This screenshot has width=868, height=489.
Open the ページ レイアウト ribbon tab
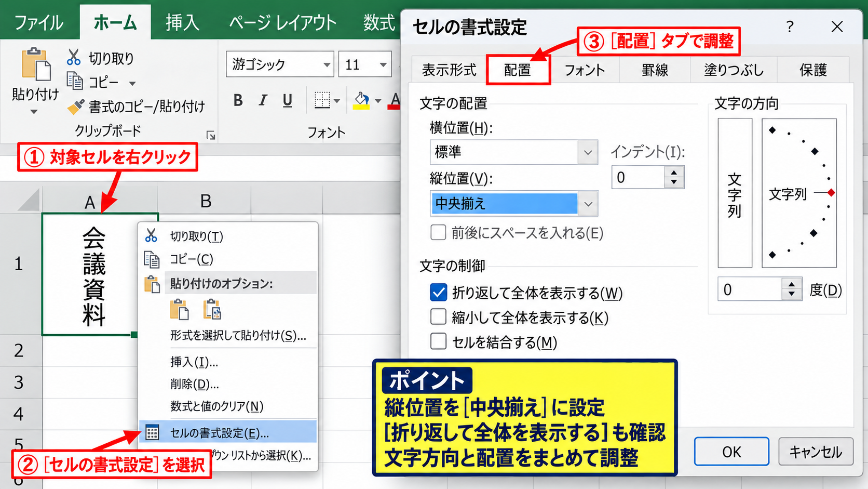tap(283, 22)
